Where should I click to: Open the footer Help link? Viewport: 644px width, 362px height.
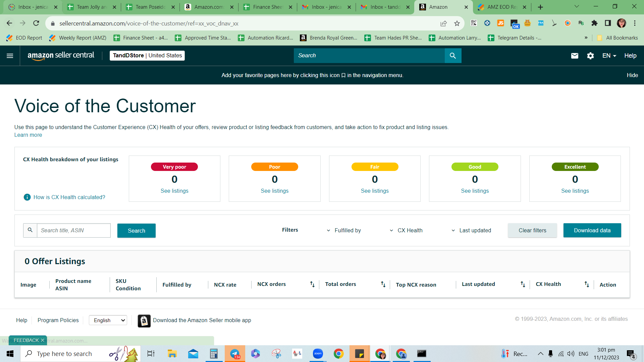click(x=22, y=320)
